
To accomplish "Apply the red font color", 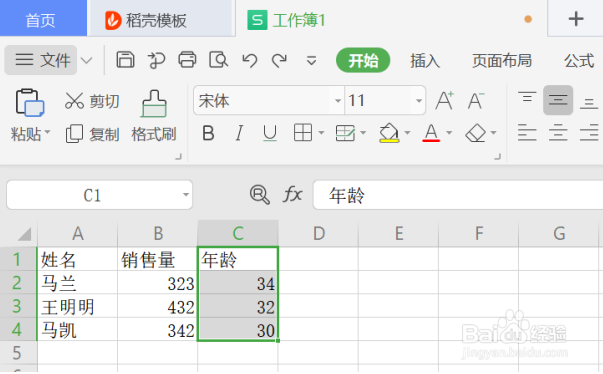I will (431, 133).
